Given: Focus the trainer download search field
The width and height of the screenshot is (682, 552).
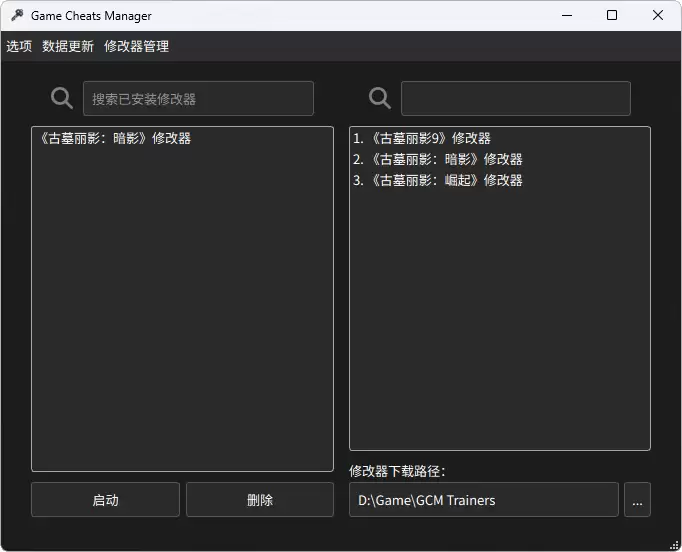Looking at the screenshot, I should [516, 99].
